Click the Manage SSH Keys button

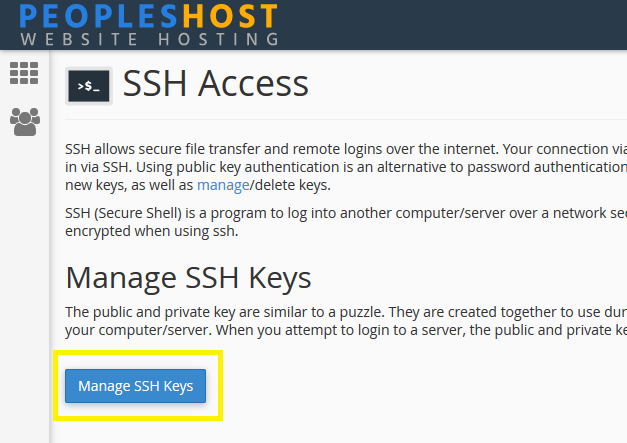136,386
